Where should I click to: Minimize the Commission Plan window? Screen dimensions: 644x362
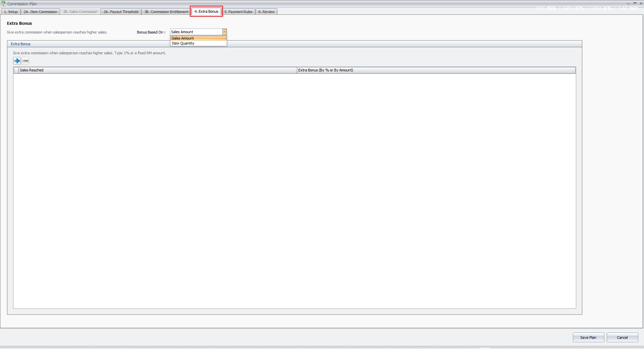[628, 3]
